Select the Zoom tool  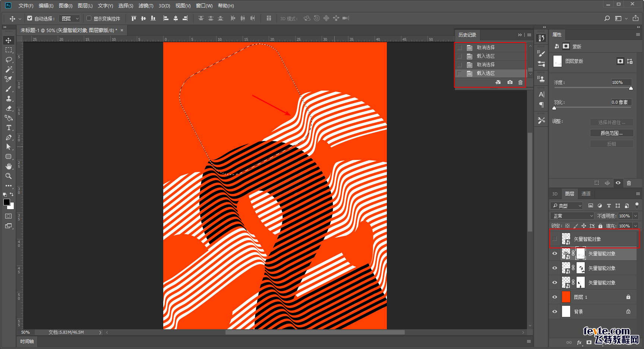click(x=9, y=176)
